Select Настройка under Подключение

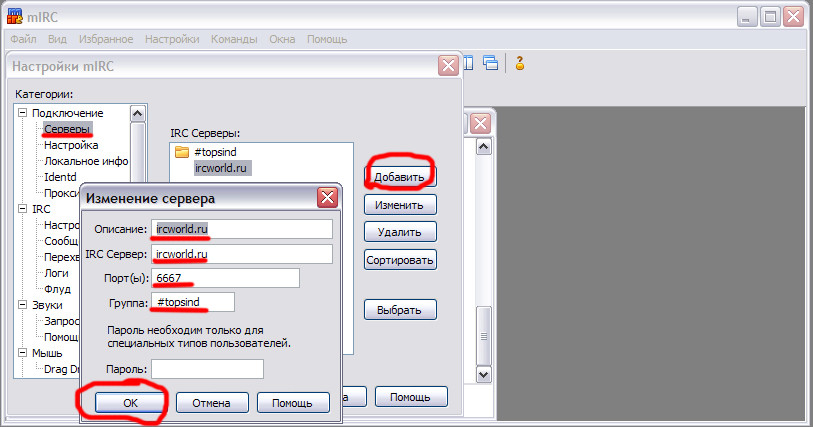tap(71, 145)
